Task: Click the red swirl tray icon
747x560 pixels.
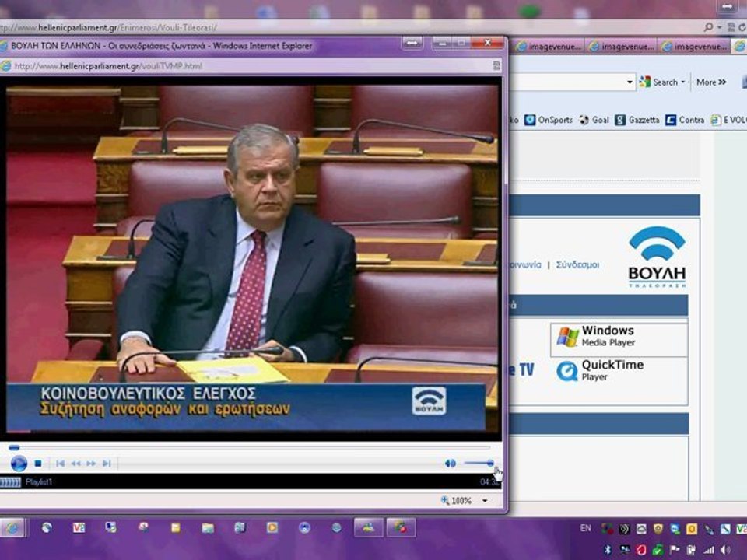Action: tap(640, 550)
